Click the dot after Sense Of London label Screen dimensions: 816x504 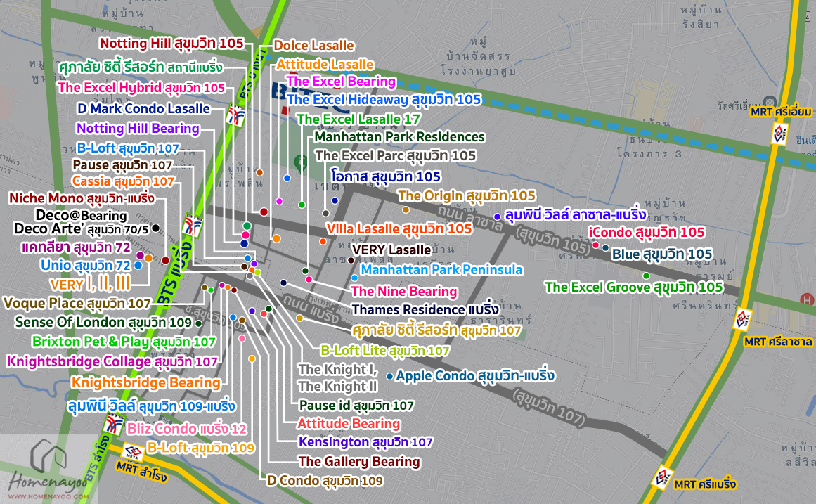[x=199, y=323]
